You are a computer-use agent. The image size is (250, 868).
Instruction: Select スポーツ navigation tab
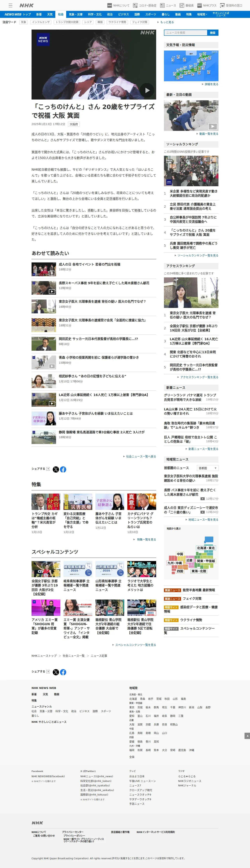[x=151, y=15]
